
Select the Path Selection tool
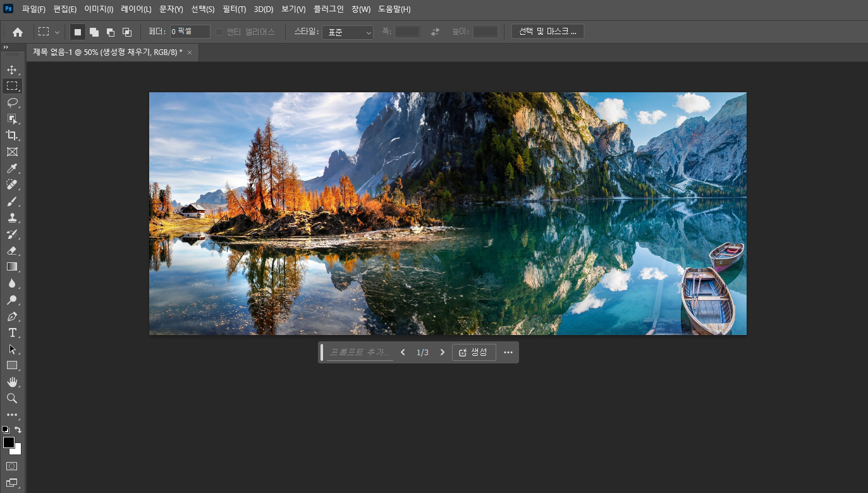point(12,349)
